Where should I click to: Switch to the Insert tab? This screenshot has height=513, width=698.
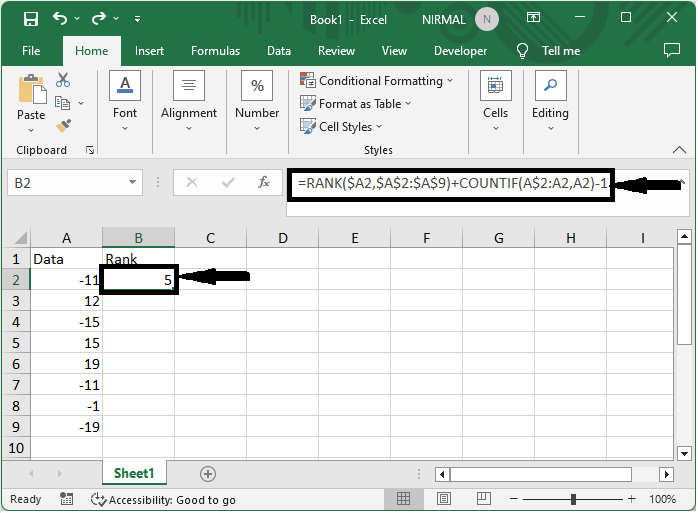click(149, 51)
